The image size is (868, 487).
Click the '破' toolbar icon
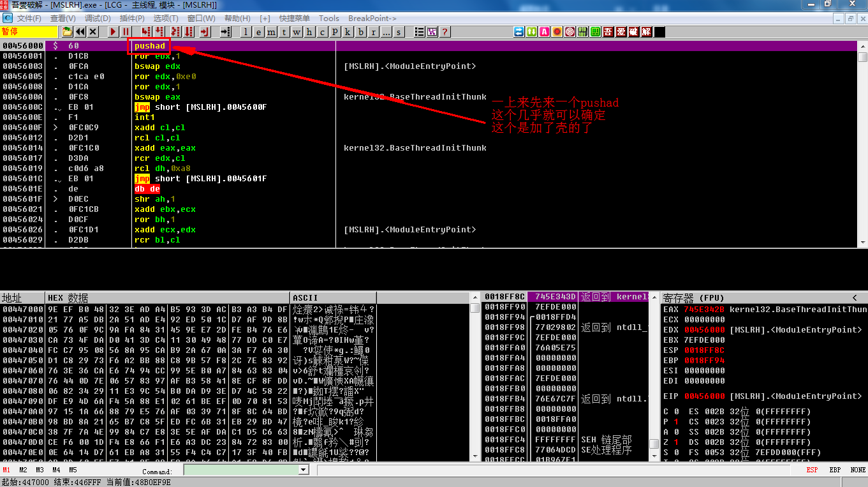(634, 31)
